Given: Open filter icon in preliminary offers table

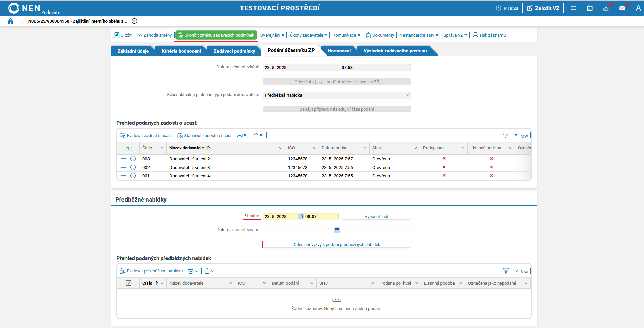Looking at the screenshot, I should click(506, 271).
